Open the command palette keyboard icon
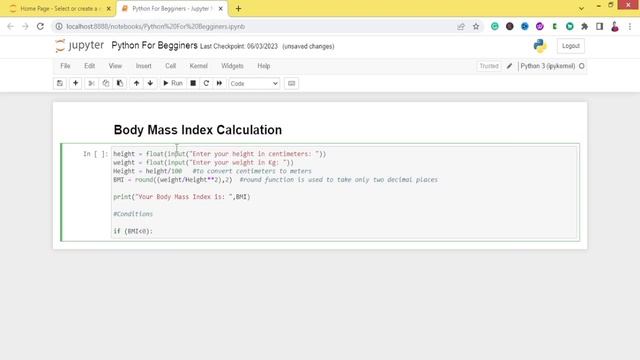The width and height of the screenshot is (640, 360). pos(291,83)
